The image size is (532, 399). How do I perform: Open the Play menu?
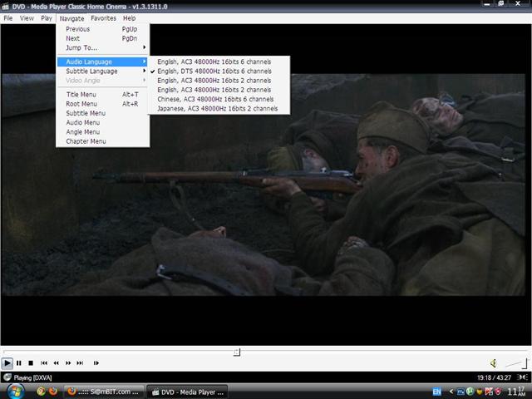(x=47, y=18)
